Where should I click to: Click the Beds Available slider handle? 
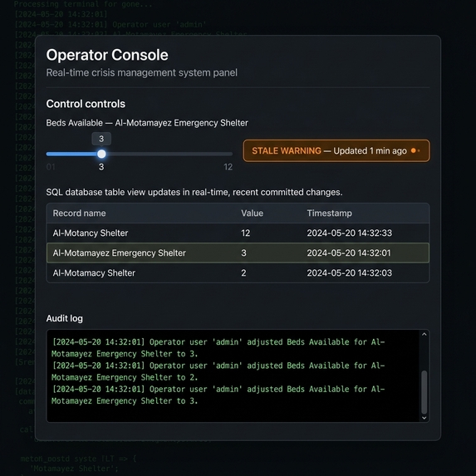click(x=101, y=154)
